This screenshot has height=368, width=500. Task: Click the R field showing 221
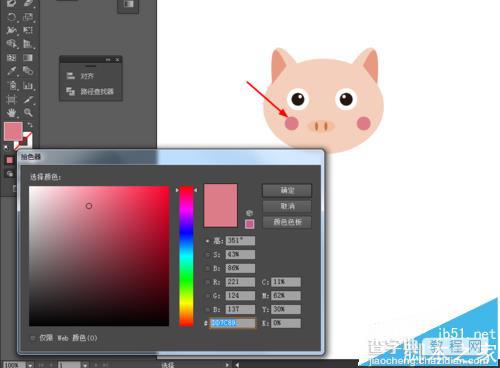point(240,282)
